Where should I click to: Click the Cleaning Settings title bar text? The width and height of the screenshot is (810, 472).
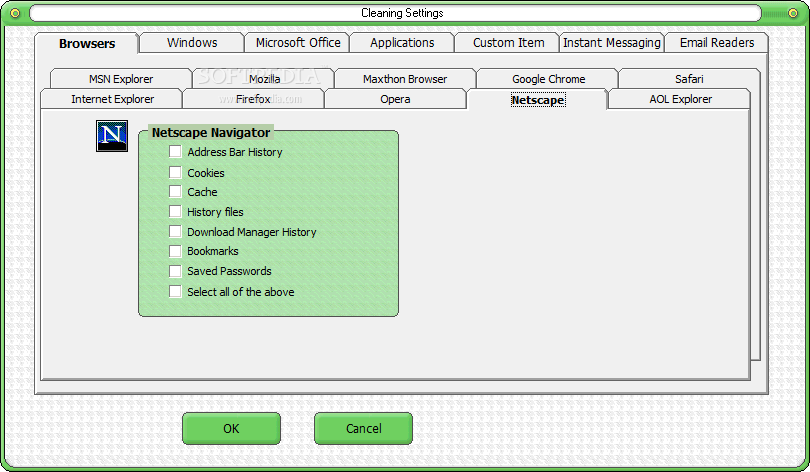click(402, 13)
